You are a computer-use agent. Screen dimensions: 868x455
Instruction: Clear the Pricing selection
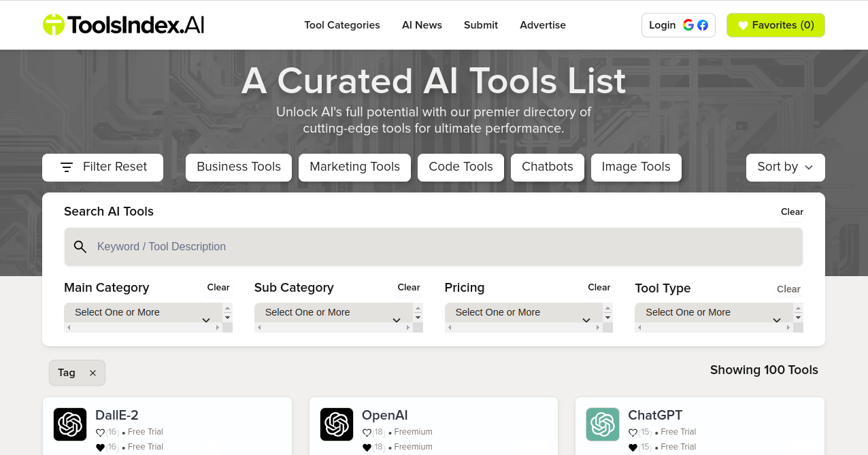599,288
